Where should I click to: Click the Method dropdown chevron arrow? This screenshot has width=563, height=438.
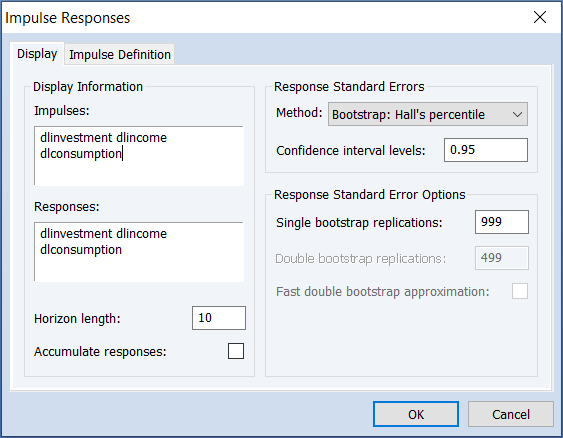(517, 115)
